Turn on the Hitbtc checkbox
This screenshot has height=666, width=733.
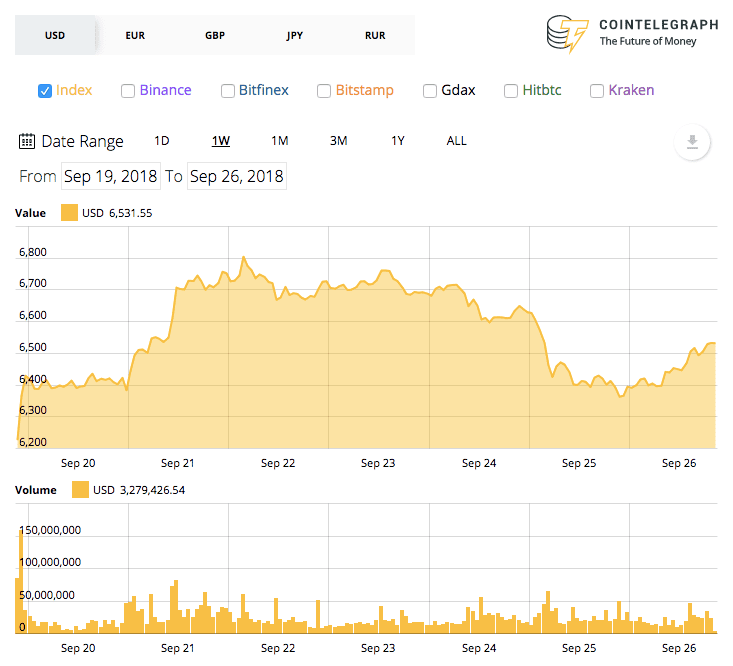point(512,91)
